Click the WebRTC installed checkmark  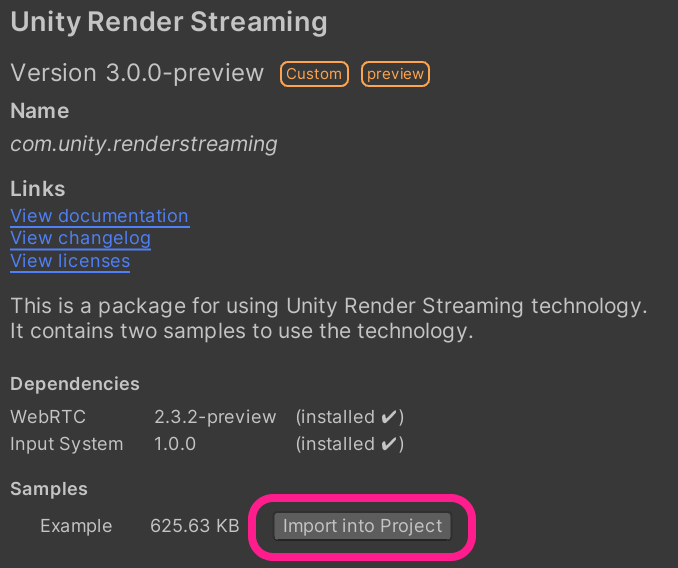(x=391, y=416)
